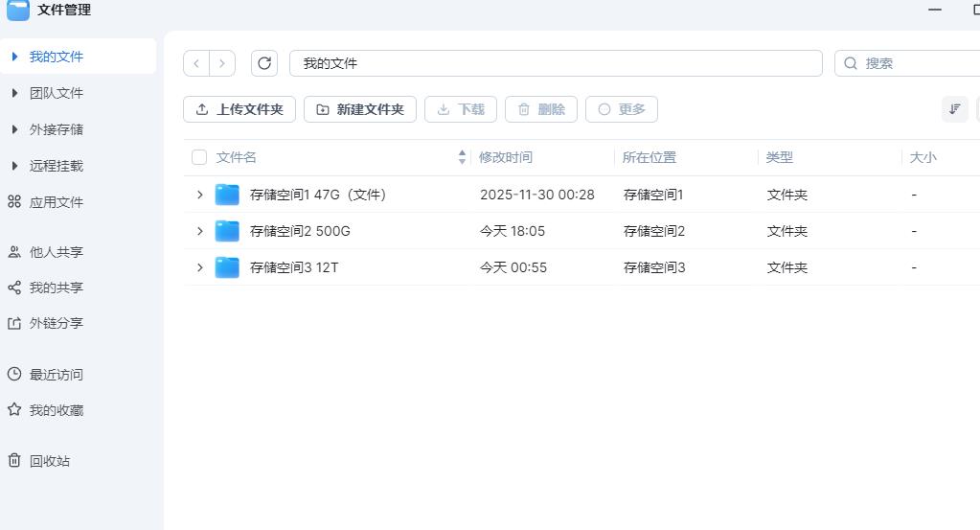980x530 pixels.
Task: Click the 大小 column header
Action: [x=923, y=157]
